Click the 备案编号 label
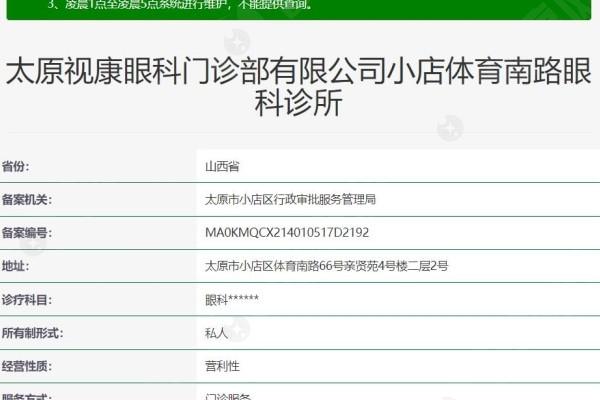This screenshot has width=600, height=400. click(x=27, y=233)
